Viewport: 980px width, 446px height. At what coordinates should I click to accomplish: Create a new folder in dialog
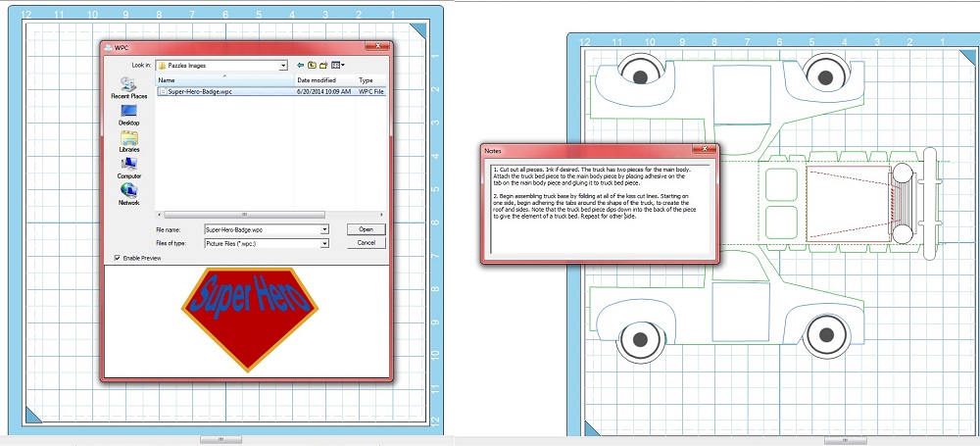(323, 65)
